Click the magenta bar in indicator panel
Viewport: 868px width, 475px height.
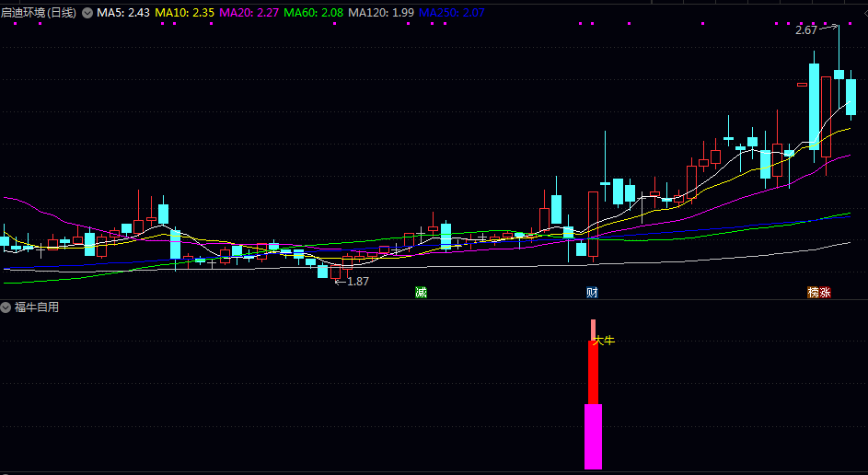point(593,437)
